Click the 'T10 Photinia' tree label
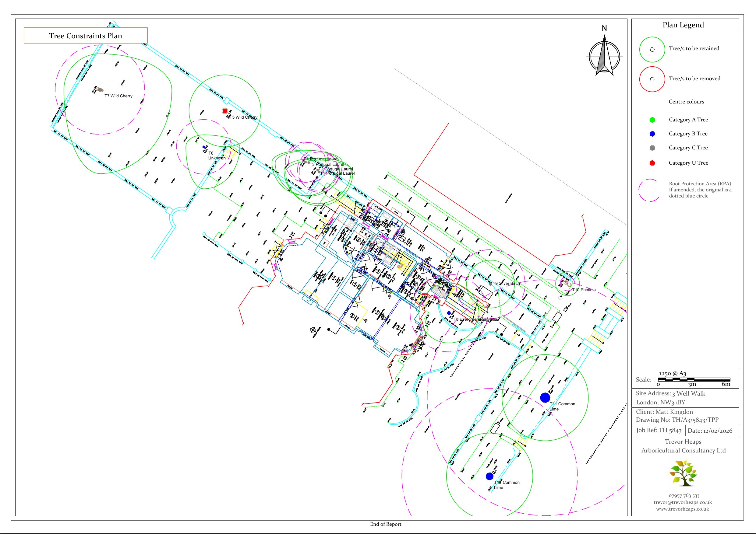 584,290
